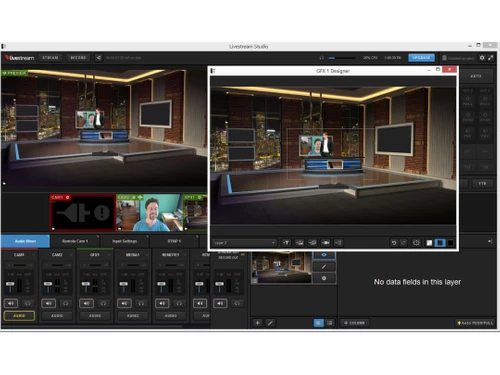
Task: Mute the CAM1 audio channel
Action: (11, 303)
